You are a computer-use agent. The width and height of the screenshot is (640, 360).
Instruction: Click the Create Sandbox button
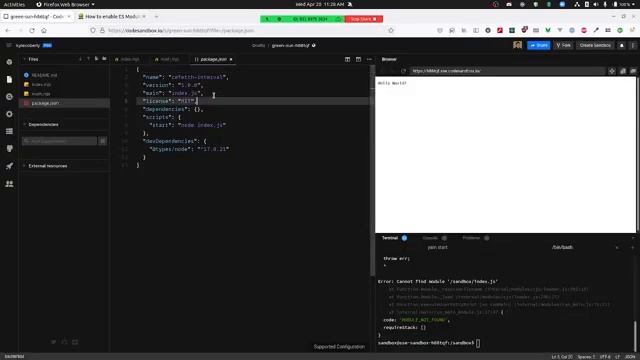coord(595,45)
